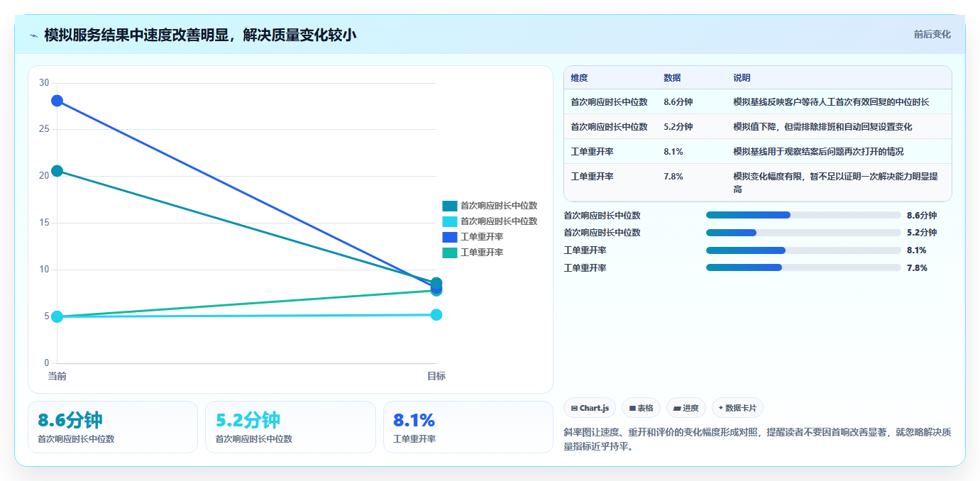This screenshot has width=980, height=481.
Task: Select the 8.6分钟 cell in the table
Action: click(678, 102)
